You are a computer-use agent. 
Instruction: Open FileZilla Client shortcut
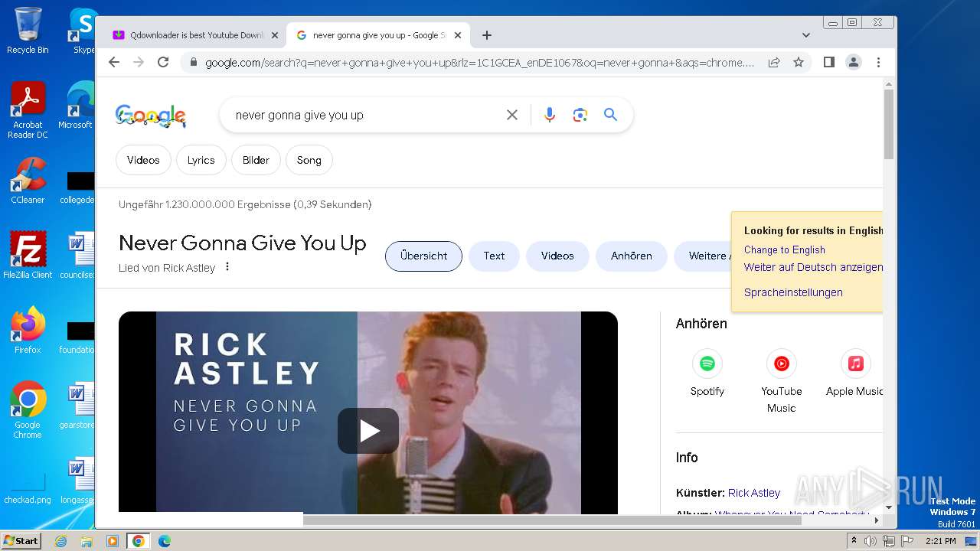tap(28, 255)
